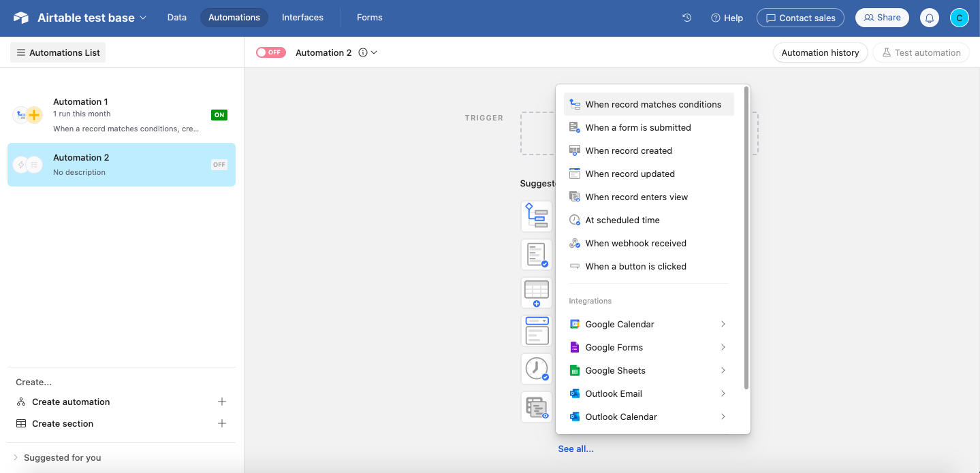Toggle the ON badge for Automation 1
980x473 pixels.
coord(219,115)
